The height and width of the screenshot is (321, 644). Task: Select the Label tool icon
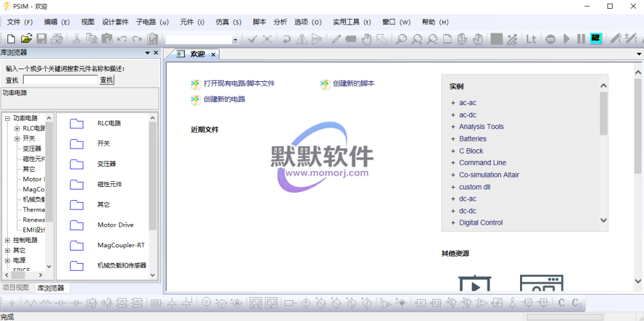tap(351, 39)
